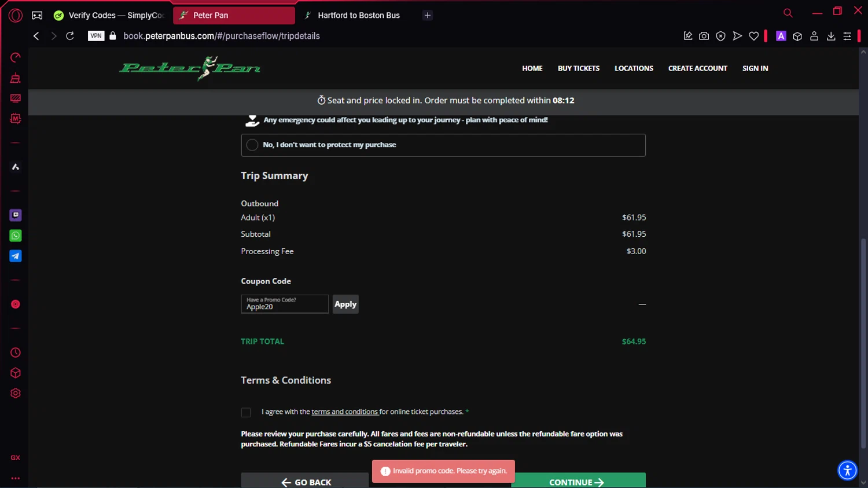Add page to bookmarks heart icon
The image size is (868, 488).
tap(754, 36)
